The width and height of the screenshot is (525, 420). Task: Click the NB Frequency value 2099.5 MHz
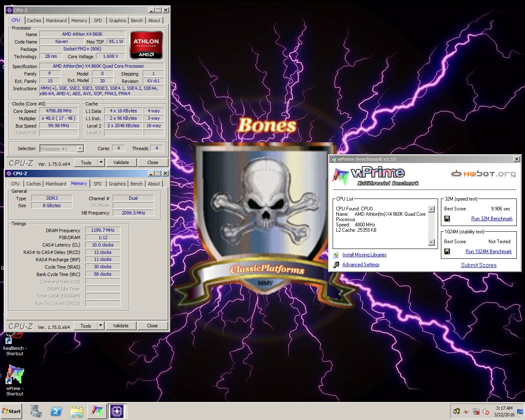[133, 213]
